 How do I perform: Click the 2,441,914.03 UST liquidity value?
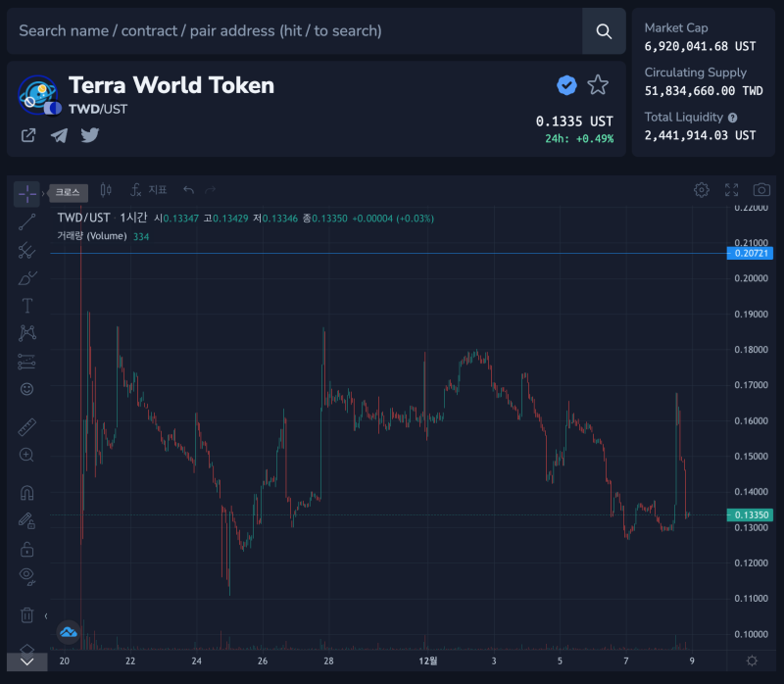pyautogui.click(x=700, y=135)
